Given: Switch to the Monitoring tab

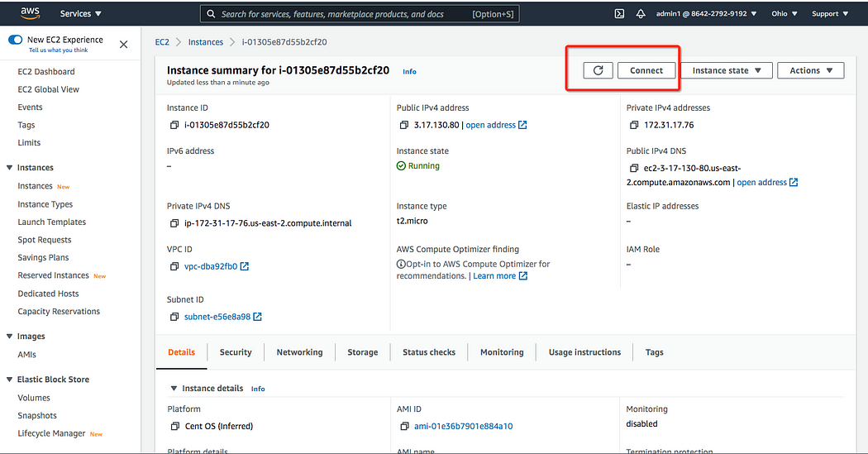Looking at the screenshot, I should (502, 352).
